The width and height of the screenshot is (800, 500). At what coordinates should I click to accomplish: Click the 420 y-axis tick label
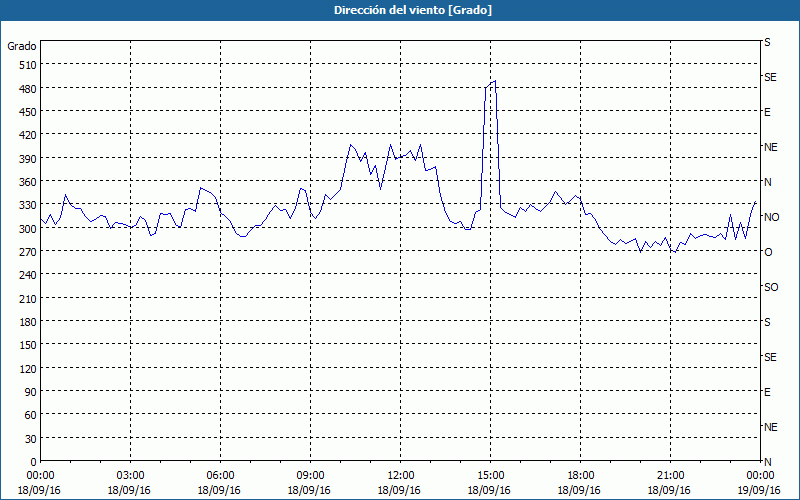tap(29, 135)
